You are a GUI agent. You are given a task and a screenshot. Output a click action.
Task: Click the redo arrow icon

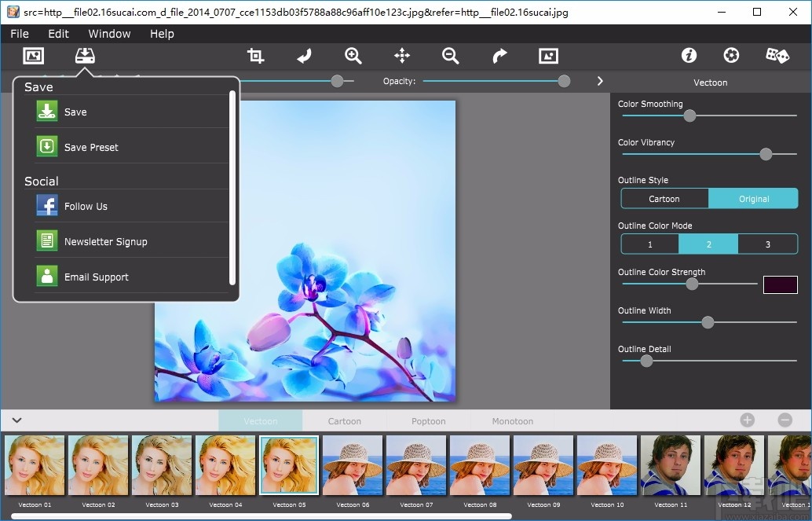click(499, 56)
